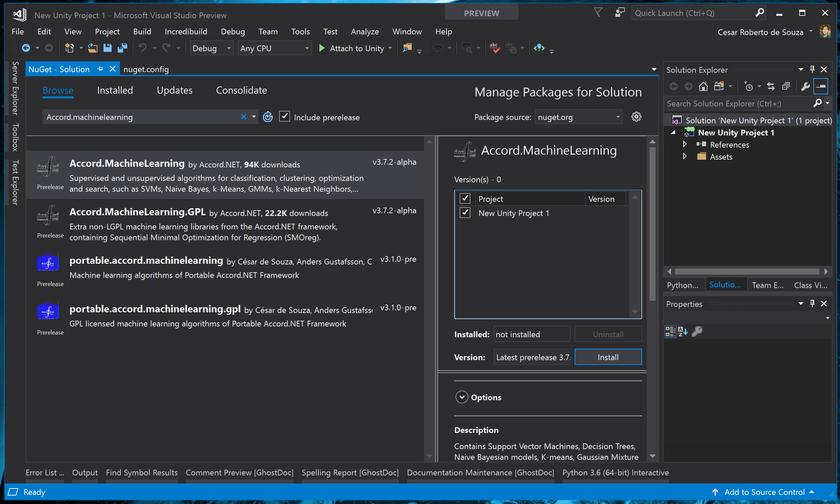
Task: Click the Save file disk icon
Action: pyautogui.click(x=108, y=48)
